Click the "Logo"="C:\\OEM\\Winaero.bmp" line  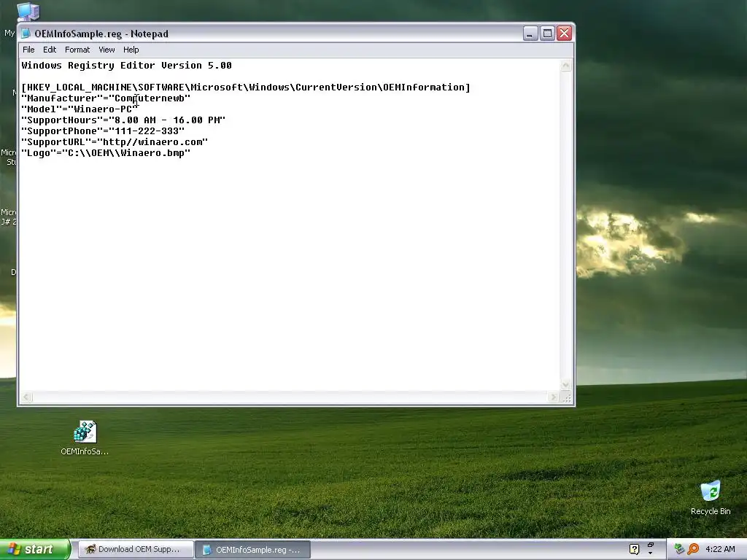tap(106, 153)
